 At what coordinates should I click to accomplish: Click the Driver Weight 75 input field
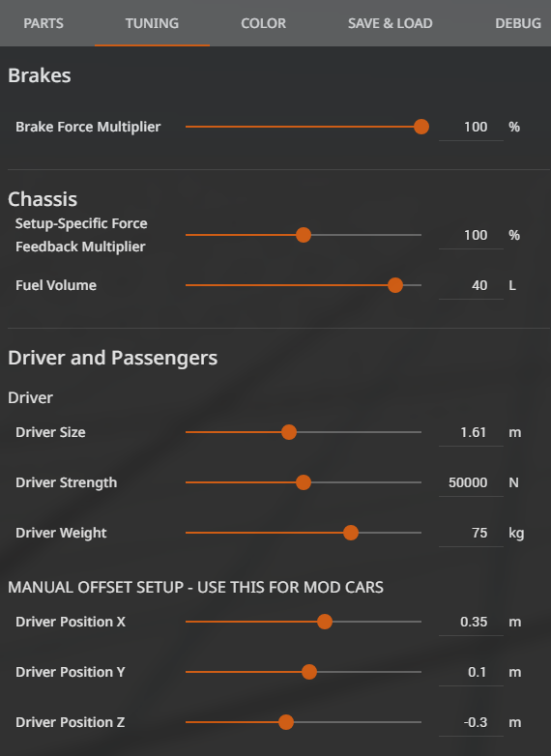pyautogui.click(x=471, y=534)
